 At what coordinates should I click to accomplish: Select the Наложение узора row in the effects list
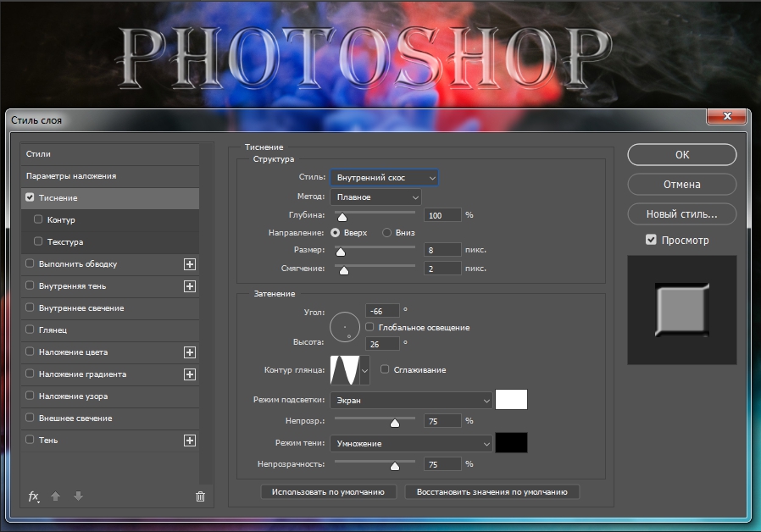coord(110,396)
